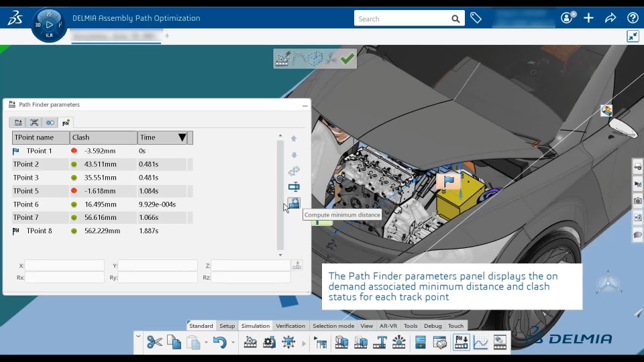Click the 9.929e-004s time value
Image resolution: width=644 pixels, height=362 pixels.
coord(157,204)
